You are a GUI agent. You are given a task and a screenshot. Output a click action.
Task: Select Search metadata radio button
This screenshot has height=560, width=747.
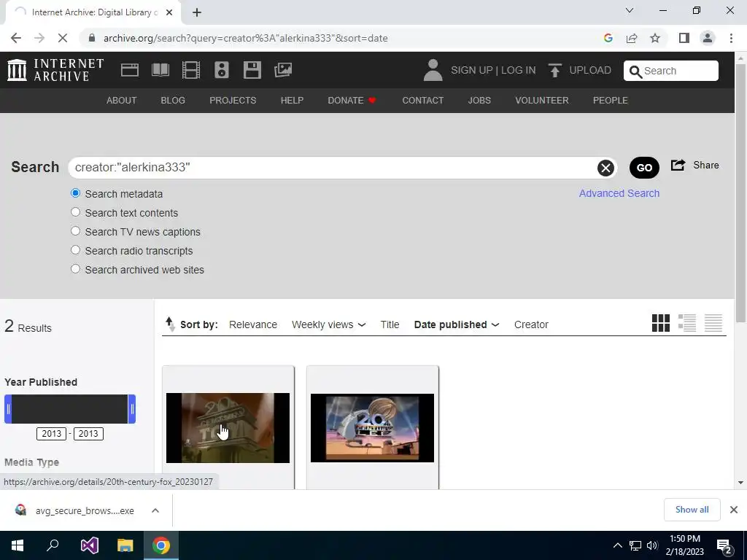pyautogui.click(x=75, y=193)
